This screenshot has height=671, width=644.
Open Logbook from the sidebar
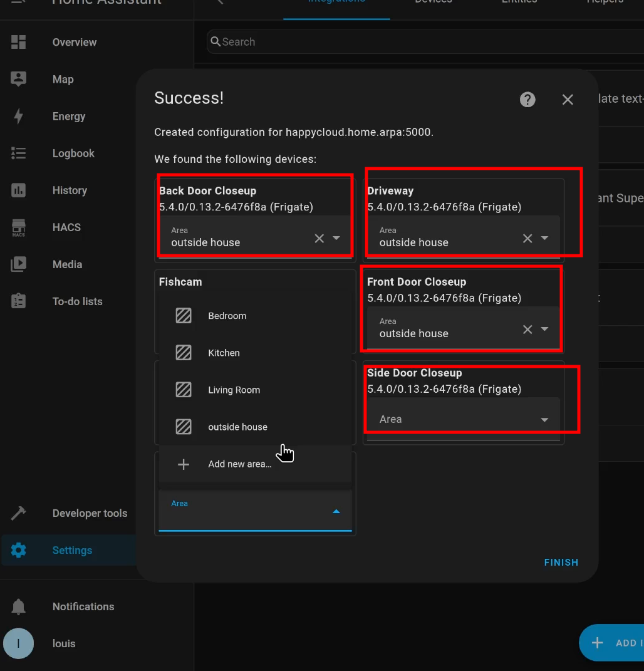pos(73,153)
